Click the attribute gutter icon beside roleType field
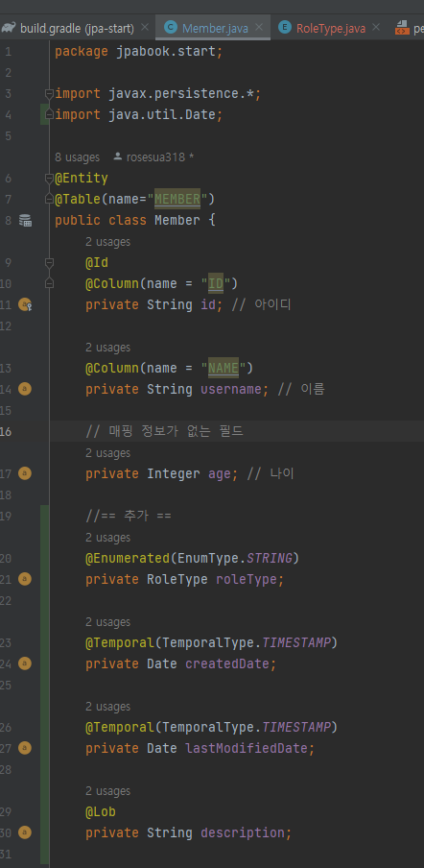This screenshot has height=868, width=424. (25, 579)
